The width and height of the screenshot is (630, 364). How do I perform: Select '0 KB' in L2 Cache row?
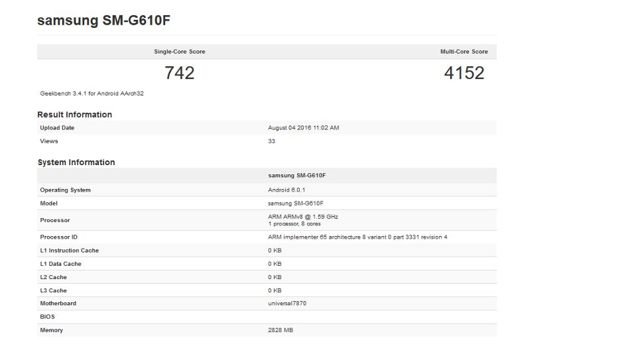(x=275, y=277)
